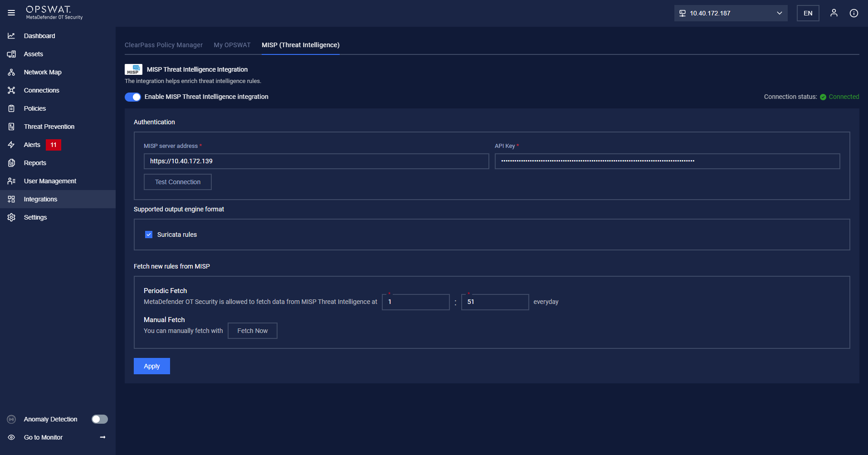Go to Network Map page

58,72
